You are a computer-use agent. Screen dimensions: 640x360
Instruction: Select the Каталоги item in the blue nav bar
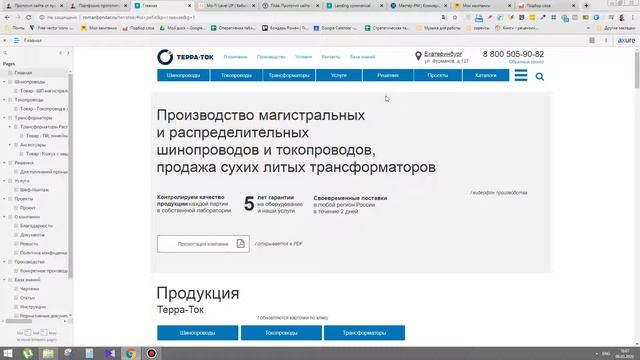click(x=486, y=76)
